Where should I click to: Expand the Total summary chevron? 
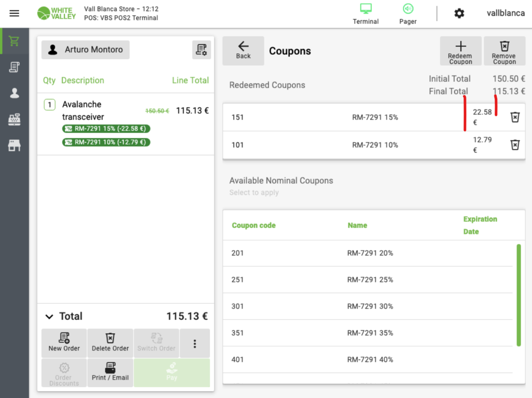(x=49, y=316)
